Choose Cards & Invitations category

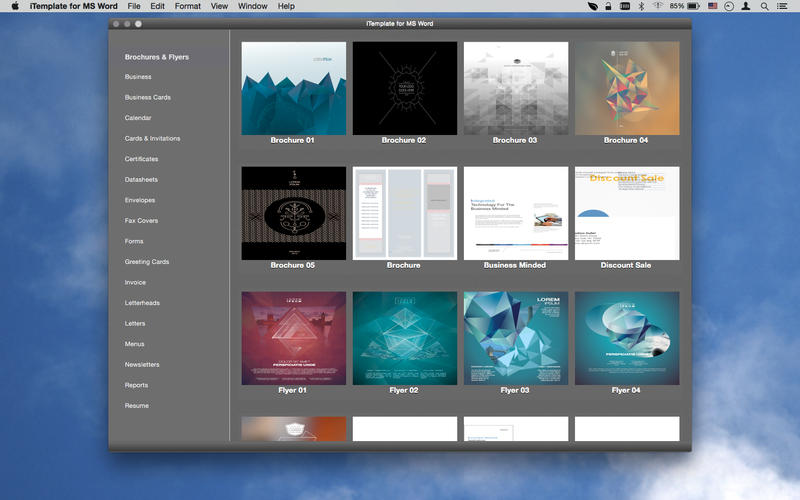152,138
